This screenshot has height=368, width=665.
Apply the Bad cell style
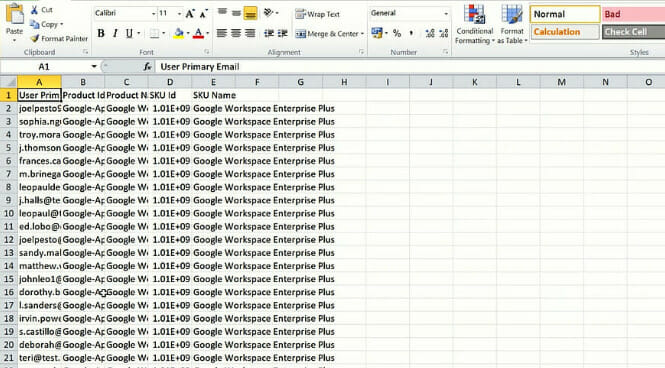(633, 14)
